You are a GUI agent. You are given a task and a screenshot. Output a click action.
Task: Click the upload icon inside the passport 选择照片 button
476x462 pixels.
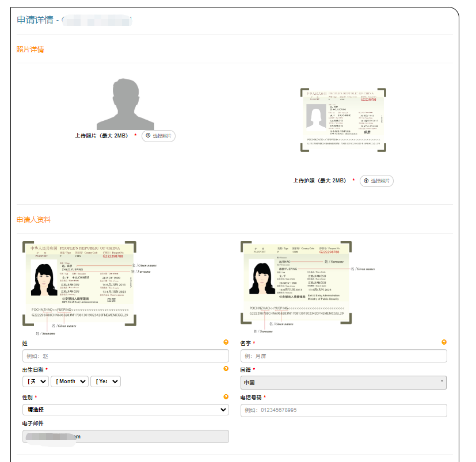pos(366,180)
